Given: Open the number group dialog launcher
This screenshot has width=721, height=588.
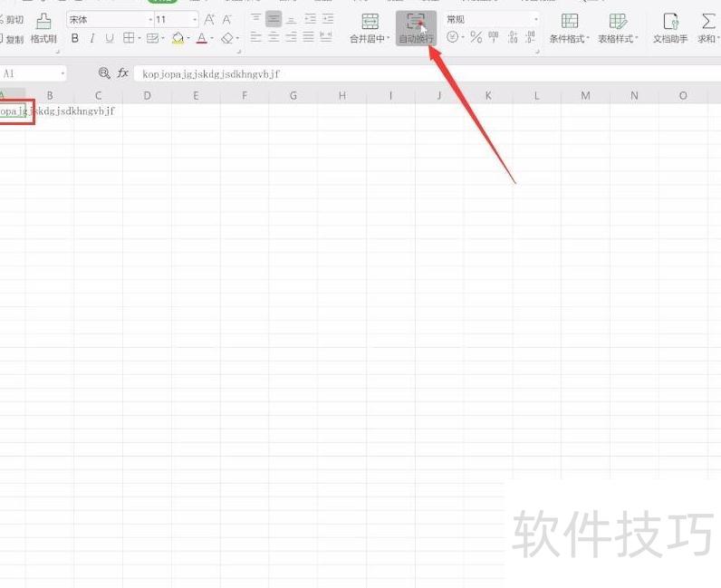Looking at the screenshot, I should point(536,52).
